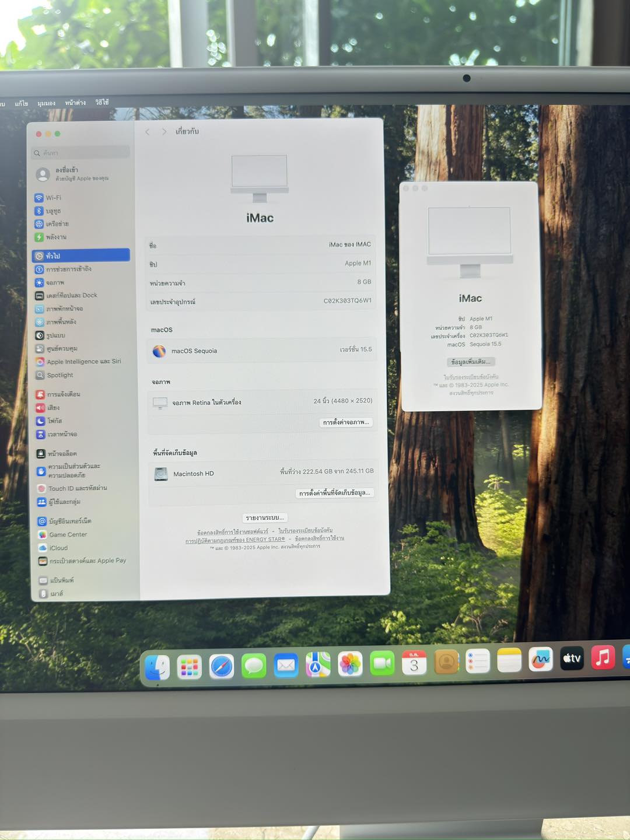Image resolution: width=630 pixels, height=840 pixels.
Task: Open Photos from the Dock
Action: click(x=350, y=664)
